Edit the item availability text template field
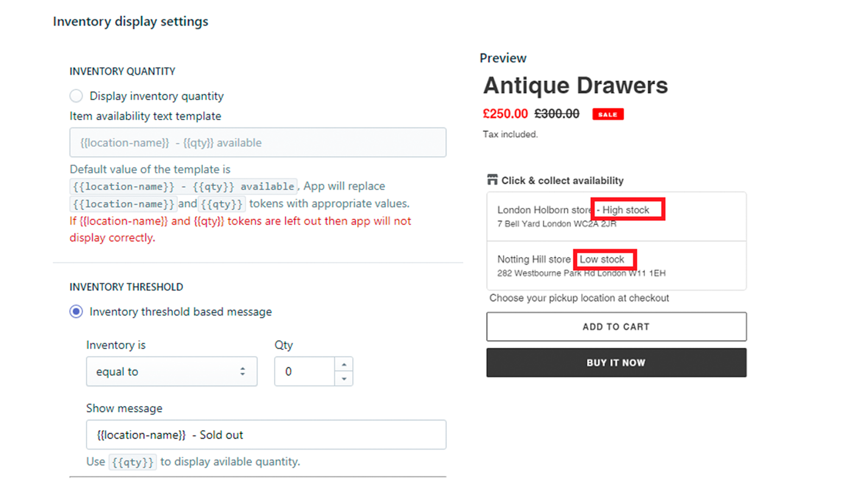The image size is (868, 488). [x=258, y=143]
